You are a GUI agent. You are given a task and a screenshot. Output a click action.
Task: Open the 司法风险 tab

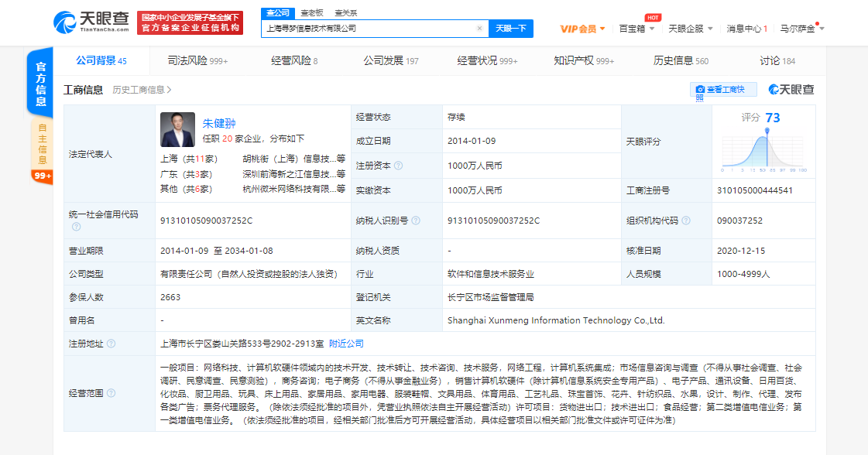pyautogui.click(x=197, y=61)
